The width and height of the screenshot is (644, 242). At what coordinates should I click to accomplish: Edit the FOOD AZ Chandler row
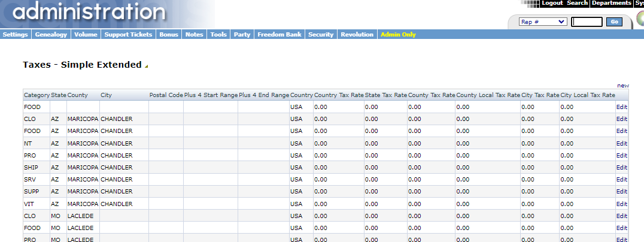click(x=621, y=131)
